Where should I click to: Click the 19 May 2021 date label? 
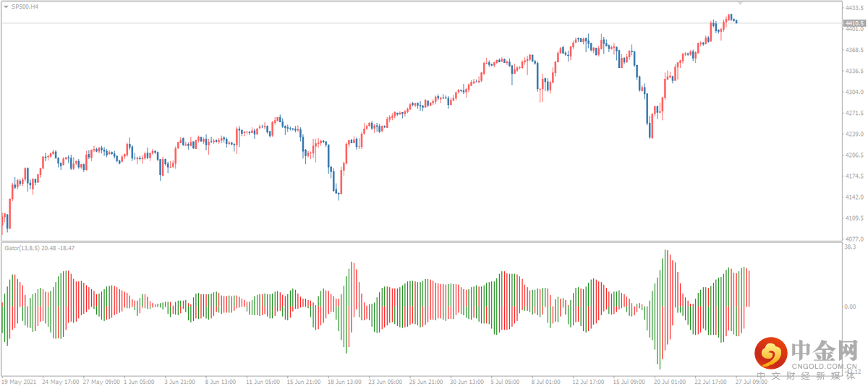point(19,381)
